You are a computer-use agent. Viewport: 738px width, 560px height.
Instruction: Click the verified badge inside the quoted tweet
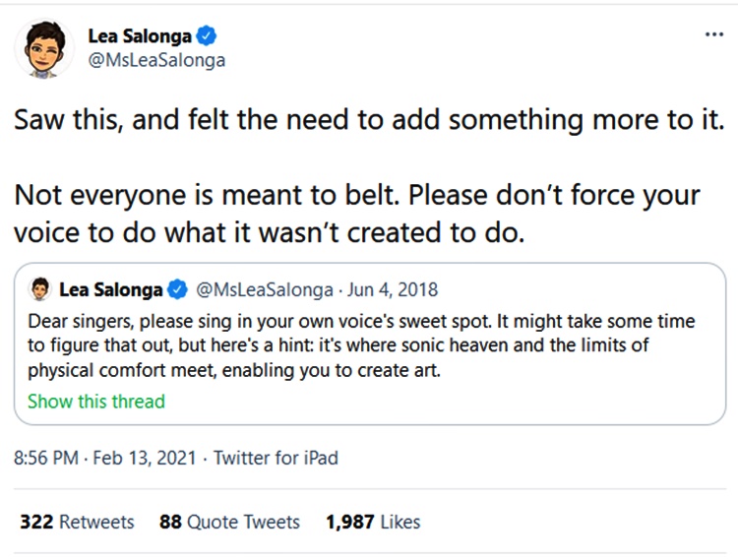177,290
